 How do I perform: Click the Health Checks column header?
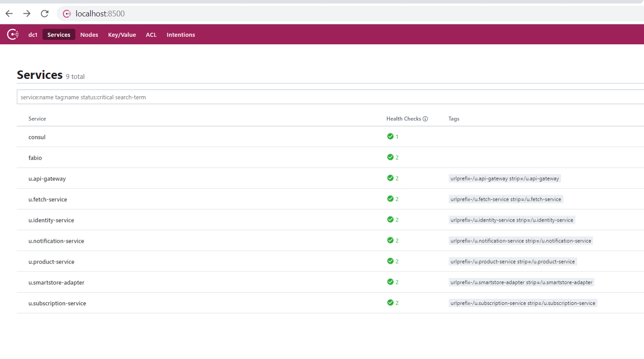(403, 119)
